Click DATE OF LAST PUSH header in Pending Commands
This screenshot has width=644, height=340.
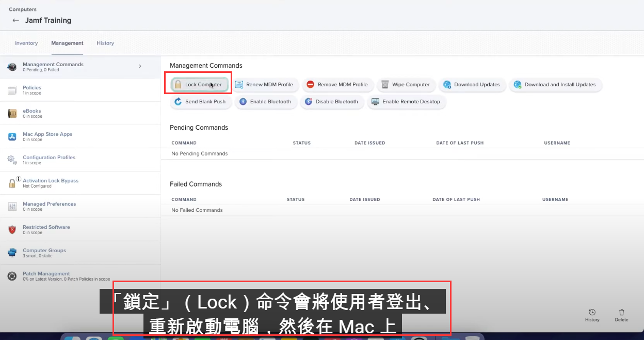[x=460, y=143]
